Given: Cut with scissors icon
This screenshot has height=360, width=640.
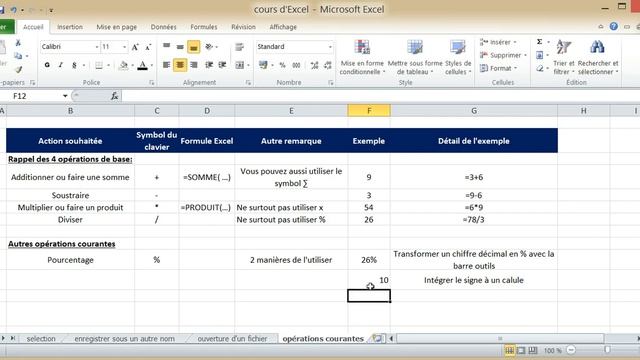Looking at the screenshot, I should 18,42.
